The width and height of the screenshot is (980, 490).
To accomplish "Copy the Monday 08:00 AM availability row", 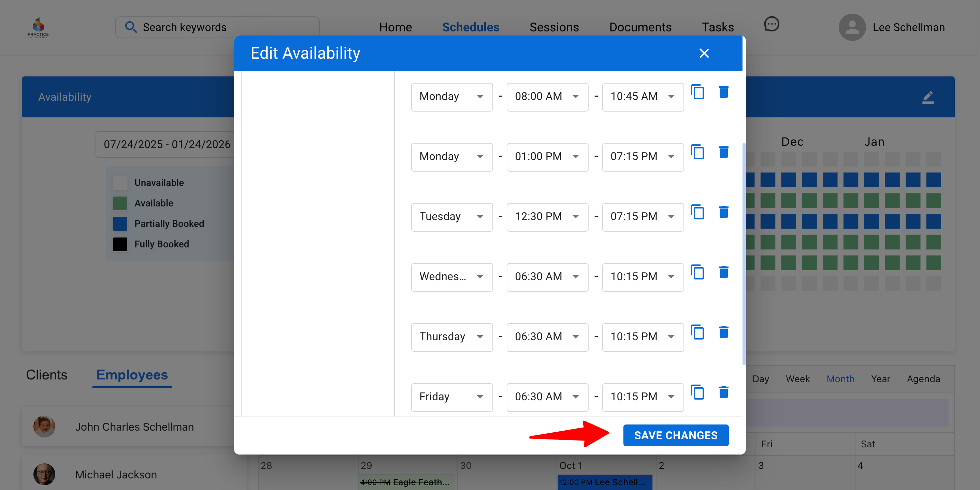I will (697, 92).
